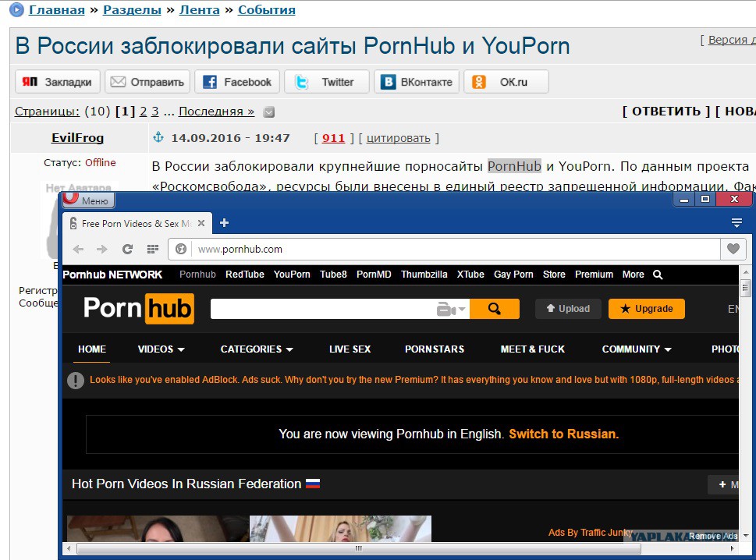
Task: Click the browser back arrow
Action: 78,249
